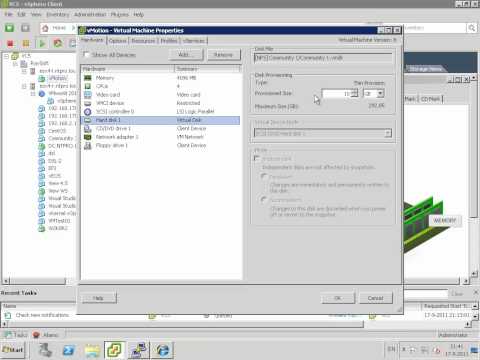Click the Check new notifications task icon

click(x=8, y=315)
